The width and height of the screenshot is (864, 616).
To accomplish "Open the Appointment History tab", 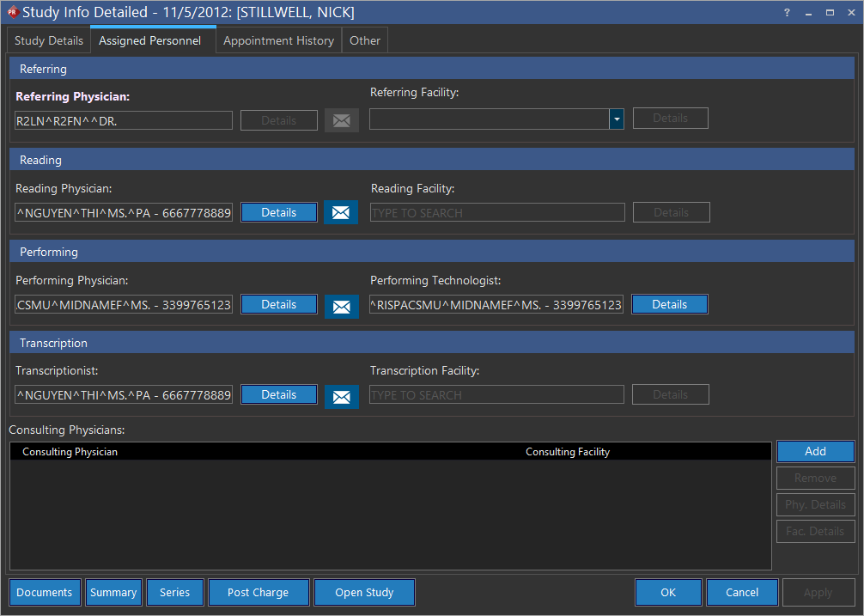I will click(278, 40).
